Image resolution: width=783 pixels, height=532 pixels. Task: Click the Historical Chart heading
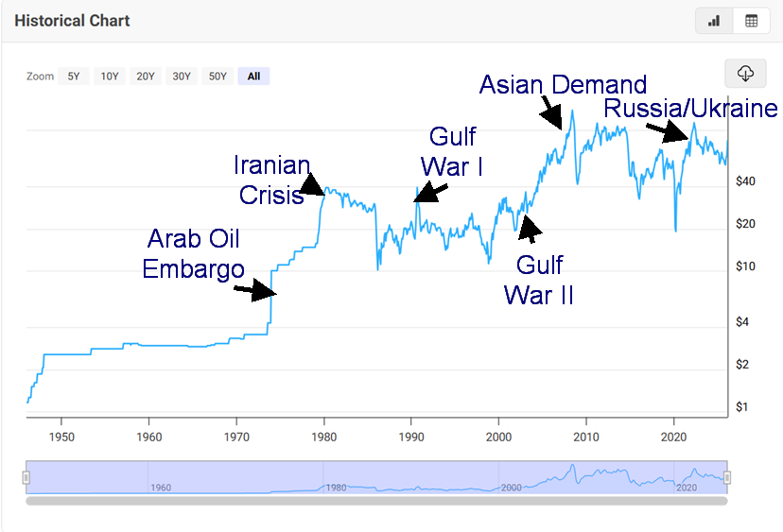[x=73, y=21]
